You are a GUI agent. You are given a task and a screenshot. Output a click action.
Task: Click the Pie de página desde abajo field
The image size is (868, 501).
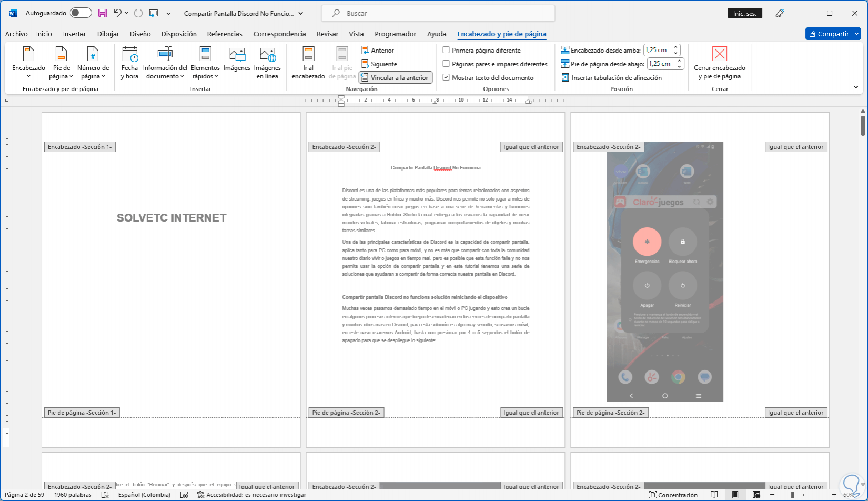[665, 64]
